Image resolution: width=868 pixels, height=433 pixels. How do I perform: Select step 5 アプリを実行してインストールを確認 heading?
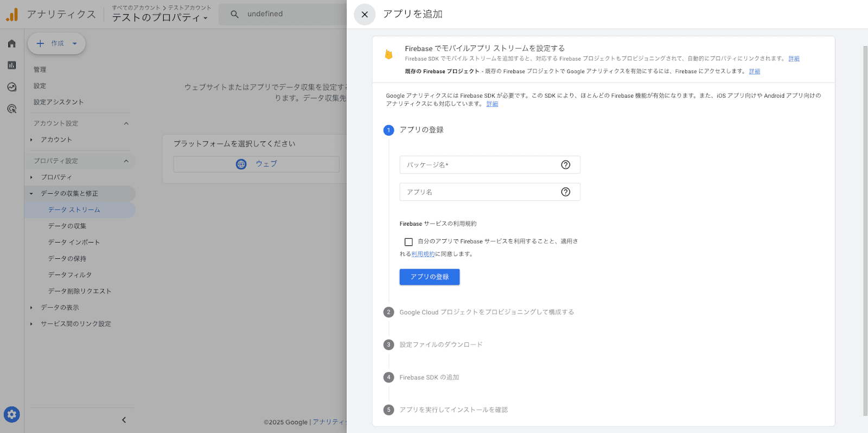[454, 410]
